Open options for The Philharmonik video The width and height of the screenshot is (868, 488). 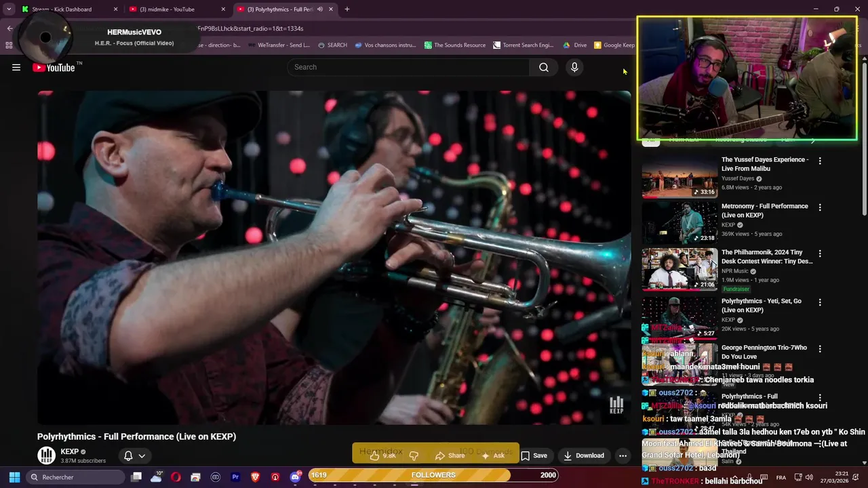pyautogui.click(x=820, y=253)
